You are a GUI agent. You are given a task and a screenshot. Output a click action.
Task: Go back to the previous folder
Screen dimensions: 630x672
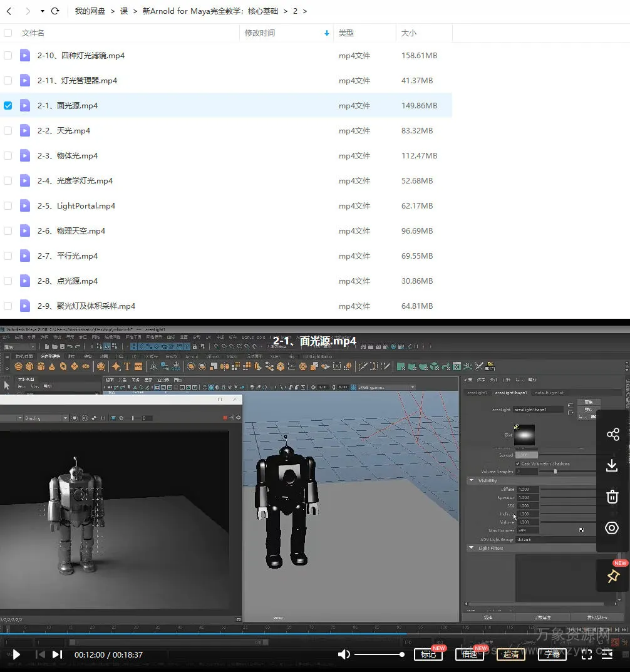(x=9, y=11)
